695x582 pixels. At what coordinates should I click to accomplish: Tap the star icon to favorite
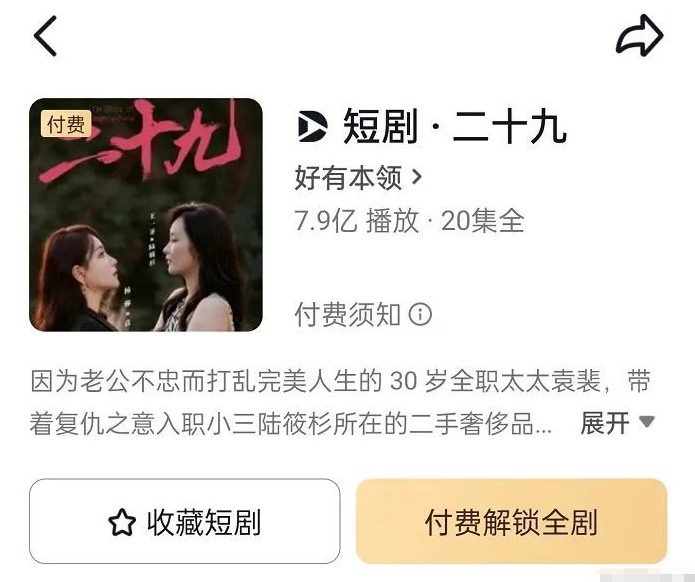click(122, 522)
